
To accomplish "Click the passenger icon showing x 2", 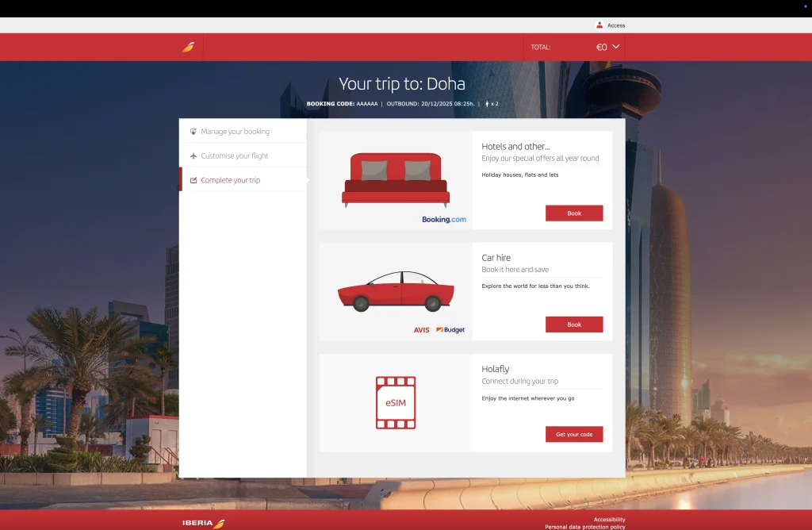I will (487, 104).
